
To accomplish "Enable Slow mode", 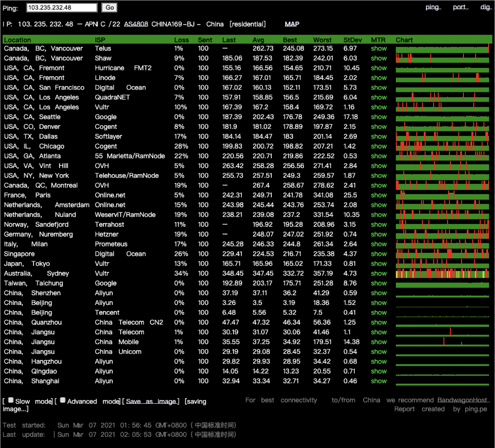I will click(11, 400).
